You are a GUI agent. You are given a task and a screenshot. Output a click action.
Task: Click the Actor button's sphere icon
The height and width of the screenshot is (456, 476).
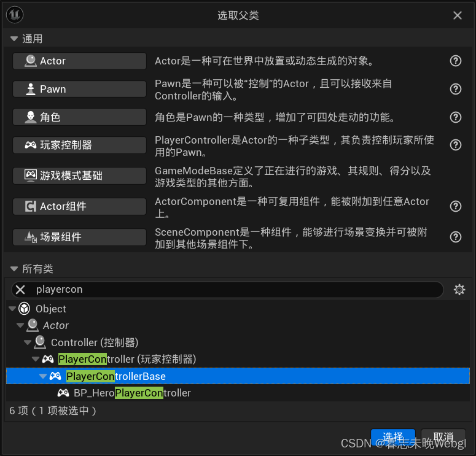31,61
